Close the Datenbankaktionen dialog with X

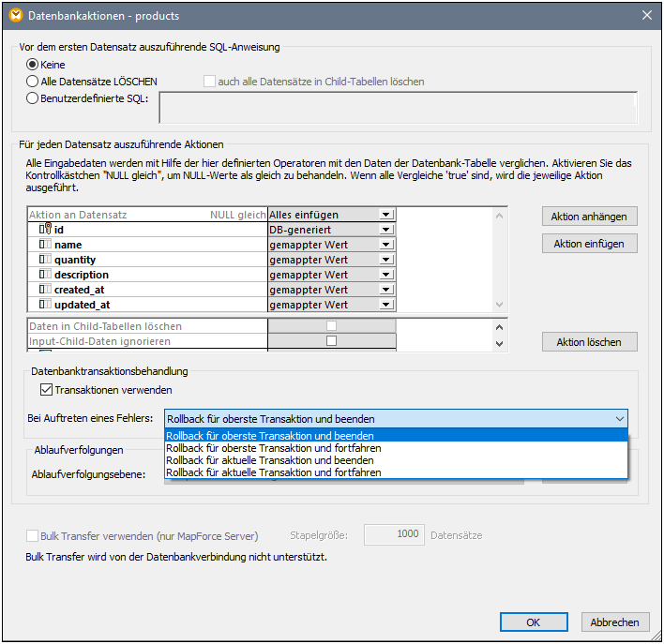646,15
